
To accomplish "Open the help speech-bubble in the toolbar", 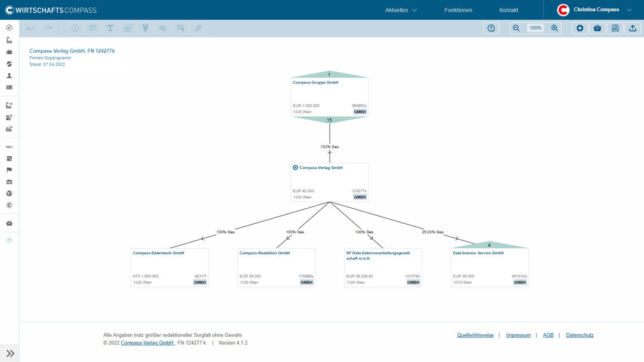I will click(x=491, y=28).
